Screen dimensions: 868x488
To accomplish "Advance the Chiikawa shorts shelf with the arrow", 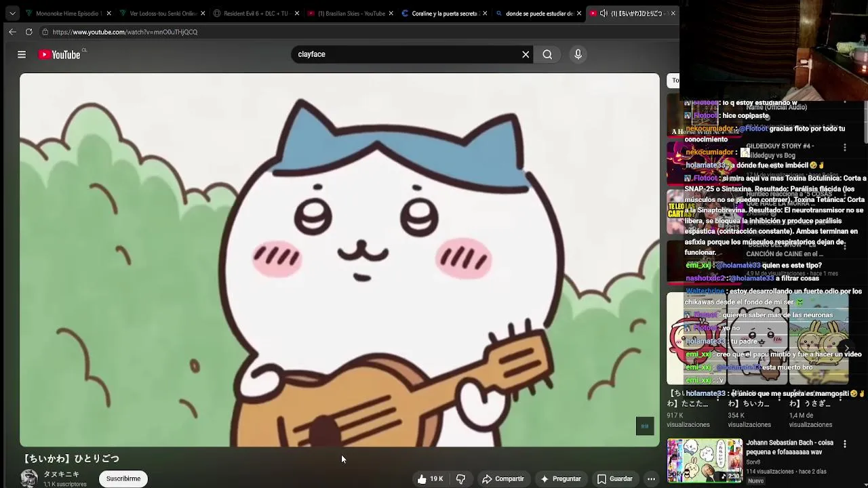I will [x=846, y=348].
